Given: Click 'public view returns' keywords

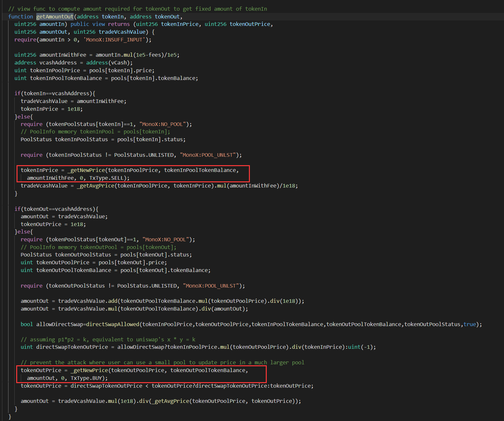Looking at the screenshot, I should (x=100, y=24).
